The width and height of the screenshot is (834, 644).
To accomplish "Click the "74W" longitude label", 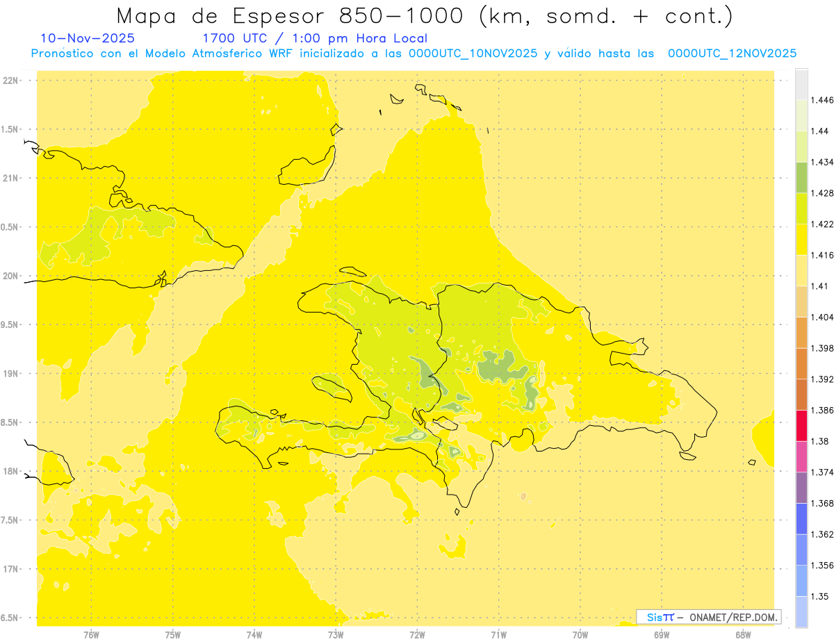I will click(x=254, y=634).
